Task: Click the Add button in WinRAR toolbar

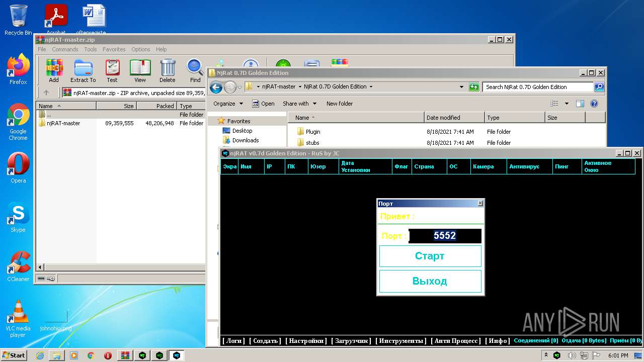Action: pos(54,70)
